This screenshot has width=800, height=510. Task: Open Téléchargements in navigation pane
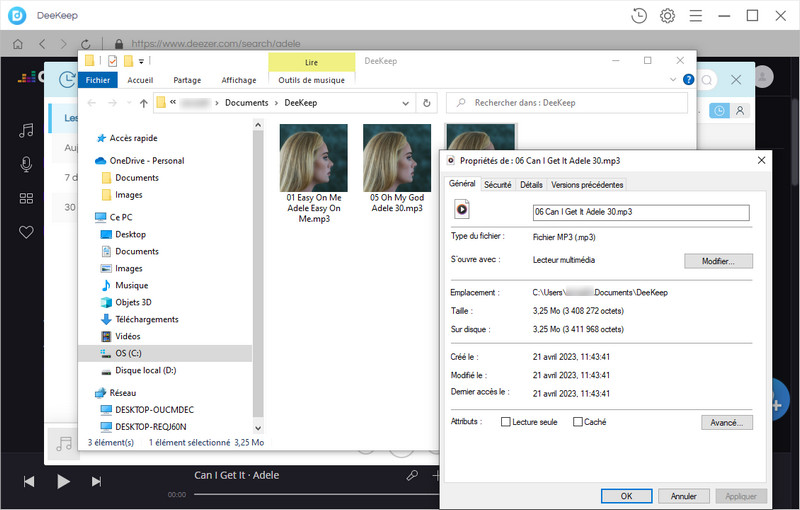tap(146, 319)
